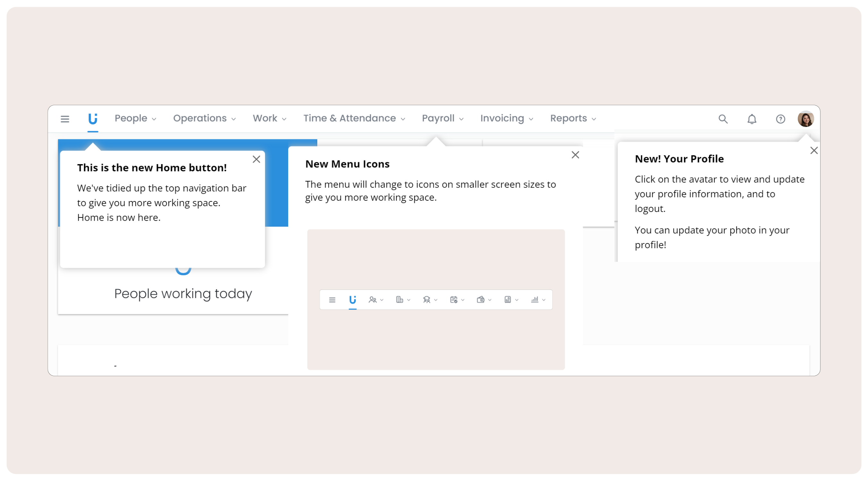
Task: Open the Invoicing menu
Action: click(506, 119)
